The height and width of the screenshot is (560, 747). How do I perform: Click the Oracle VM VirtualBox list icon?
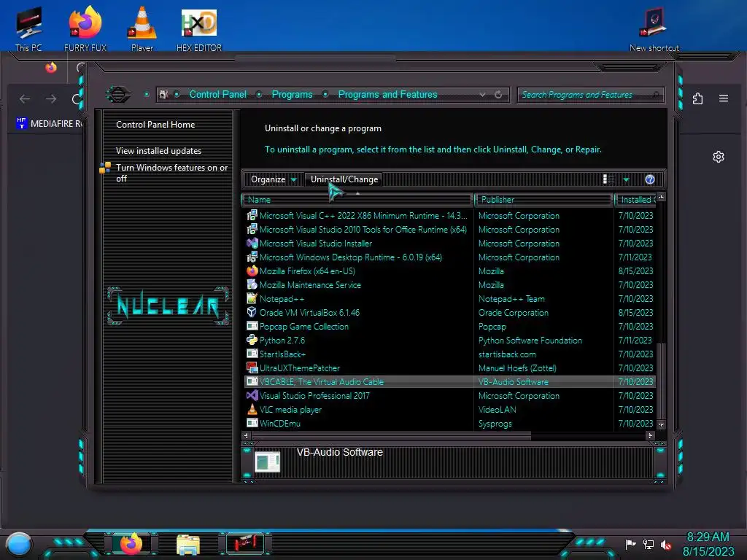pyautogui.click(x=252, y=312)
